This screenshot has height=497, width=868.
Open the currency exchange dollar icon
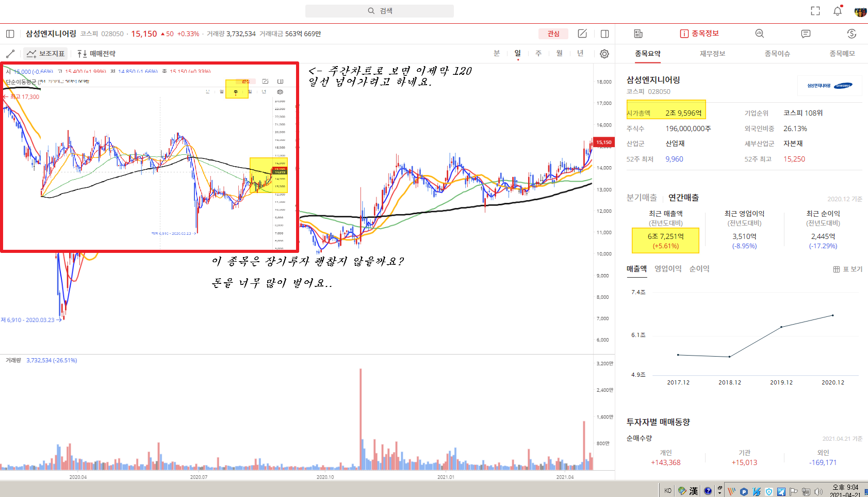pyautogui.click(x=851, y=34)
